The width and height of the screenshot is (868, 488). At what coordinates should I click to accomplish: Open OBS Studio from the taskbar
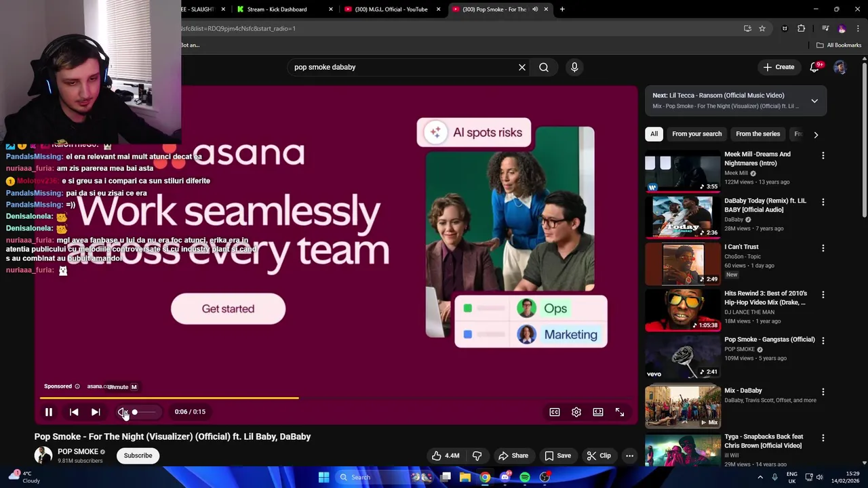545,477
